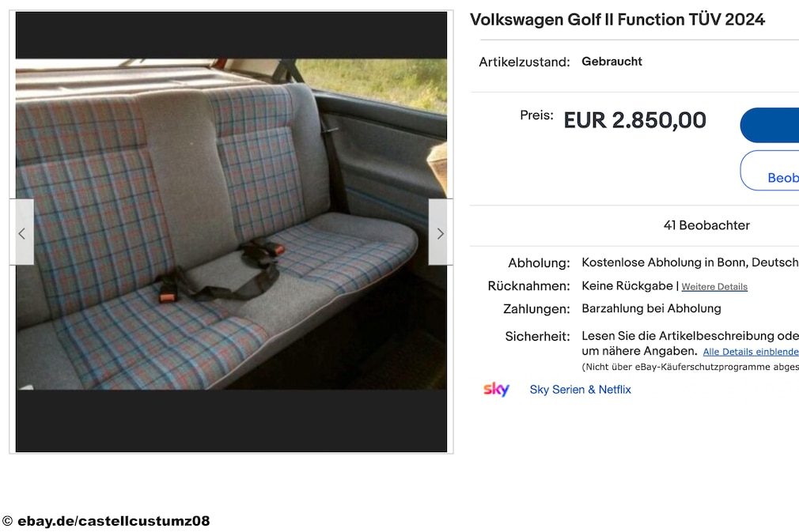Advance to next photo with right arrow
Image resolution: width=799 pixels, height=532 pixels.
[x=441, y=232]
